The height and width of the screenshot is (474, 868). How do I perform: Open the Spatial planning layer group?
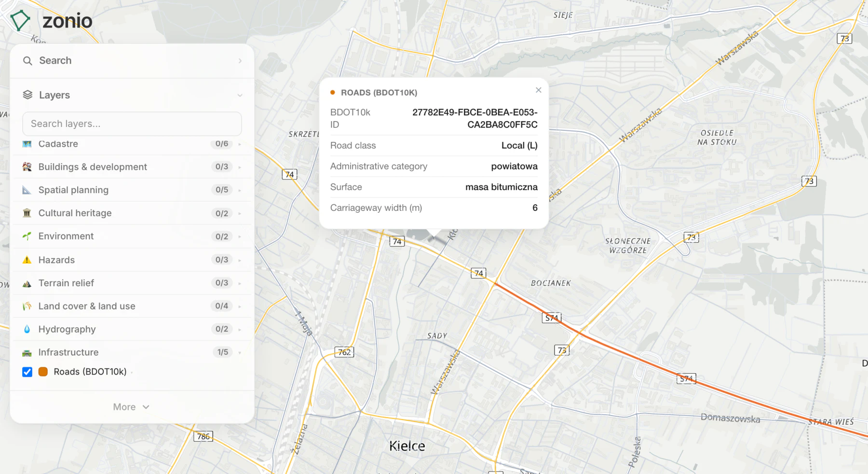[132, 190]
